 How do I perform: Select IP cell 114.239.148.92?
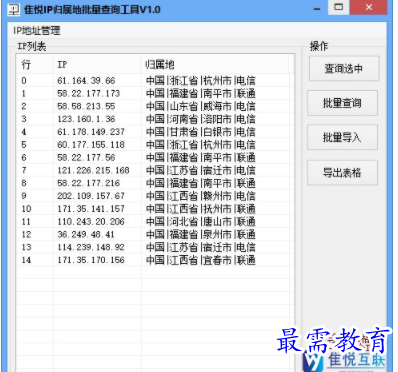coord(91,247)
